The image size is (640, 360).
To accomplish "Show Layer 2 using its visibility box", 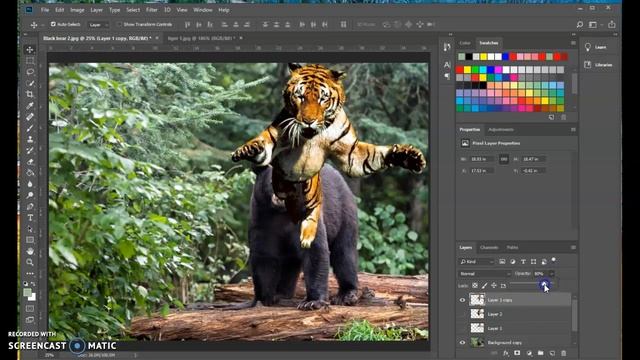I will click(462, 314).
